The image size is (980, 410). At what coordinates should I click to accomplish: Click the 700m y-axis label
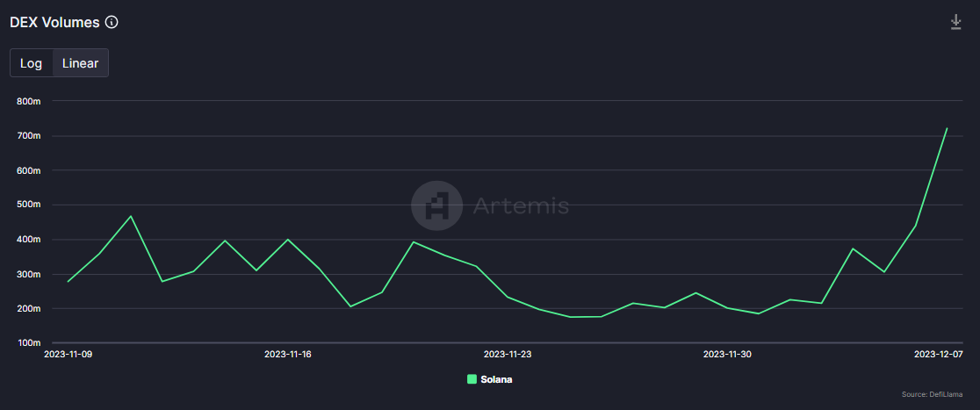(x=29, y=135)
